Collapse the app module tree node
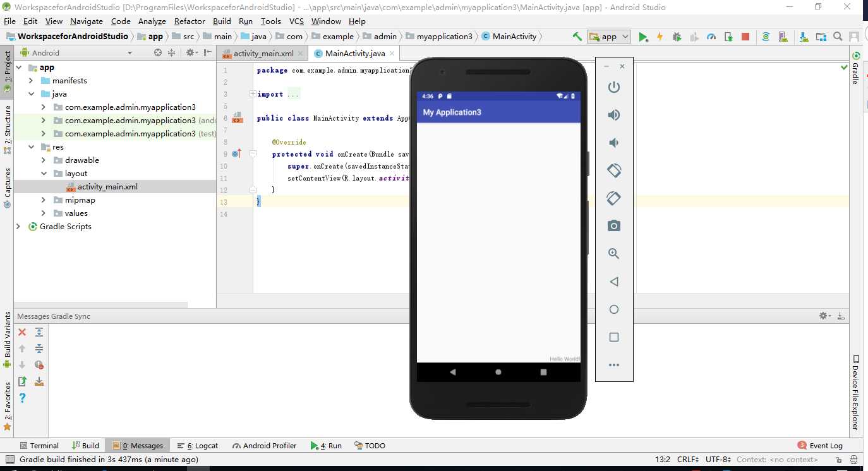This screenshot has height=471, width=868. pyautogui.click(x=18, y=68)
